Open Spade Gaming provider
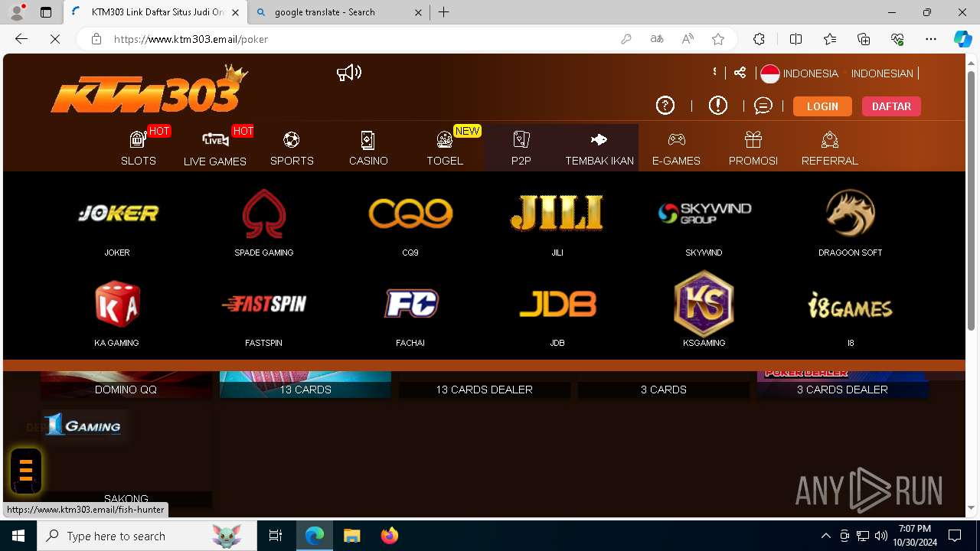The height and width of the screenshot is (551, 980). [264, 214]
